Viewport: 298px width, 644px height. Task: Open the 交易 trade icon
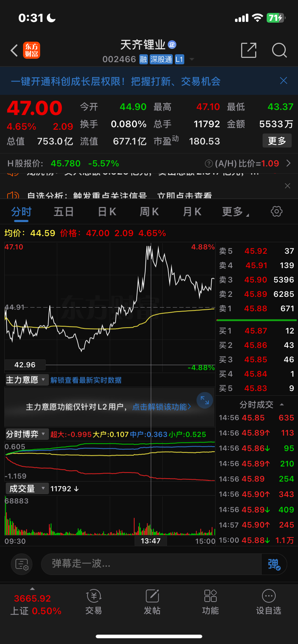94,602
